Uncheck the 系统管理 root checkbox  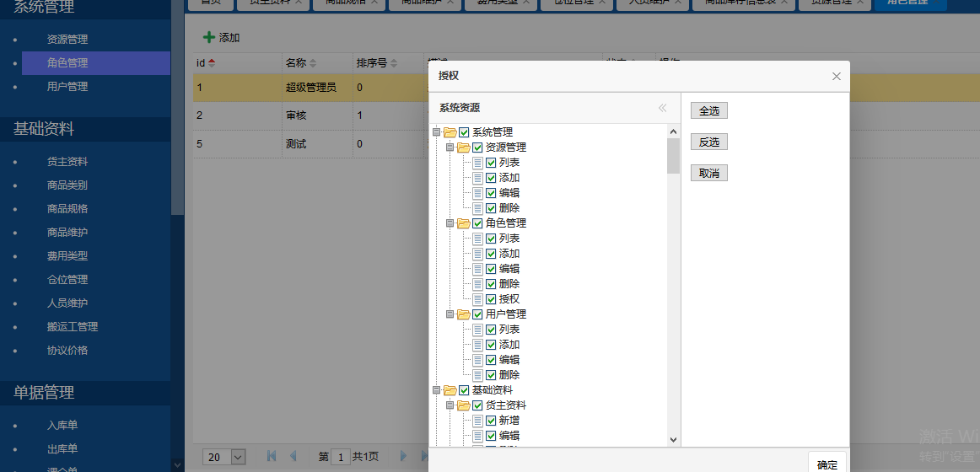[464, 132]
